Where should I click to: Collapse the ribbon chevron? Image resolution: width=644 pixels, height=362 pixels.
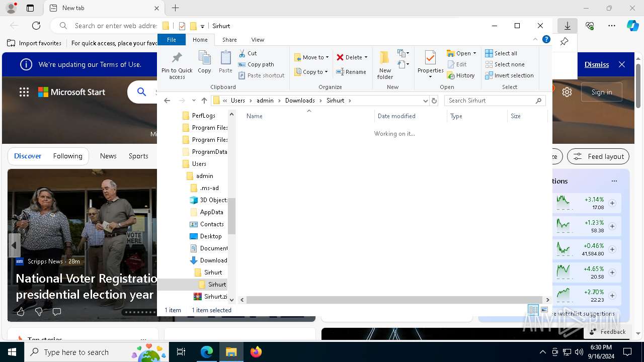(x=535, y=39)
